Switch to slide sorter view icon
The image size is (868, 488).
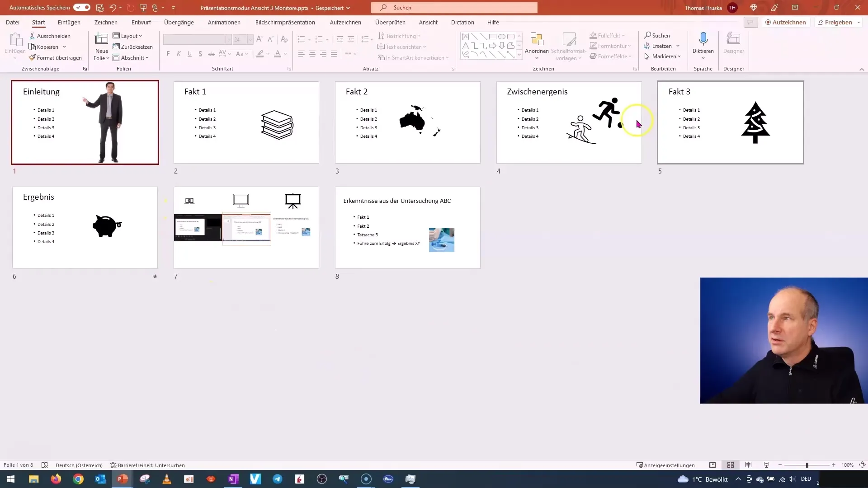(731, 465)
